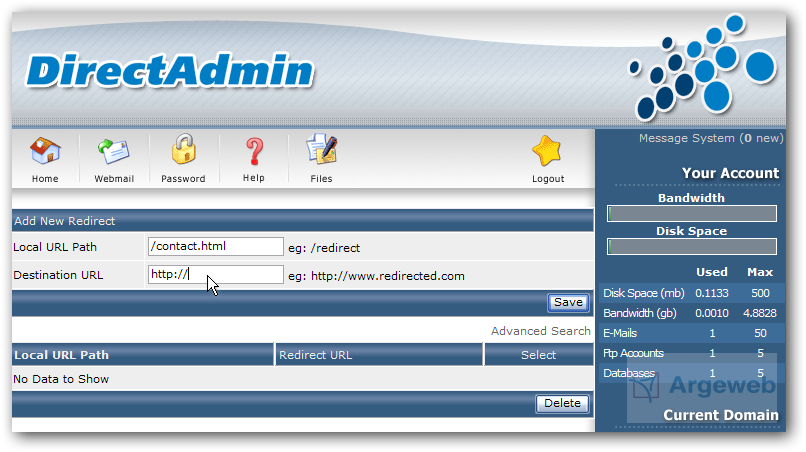Image resolution: width=806 pixels, height=452 pixels.
Task: Click the Password padlock icon
Action: pyautogui.click(x=184, y=149)
